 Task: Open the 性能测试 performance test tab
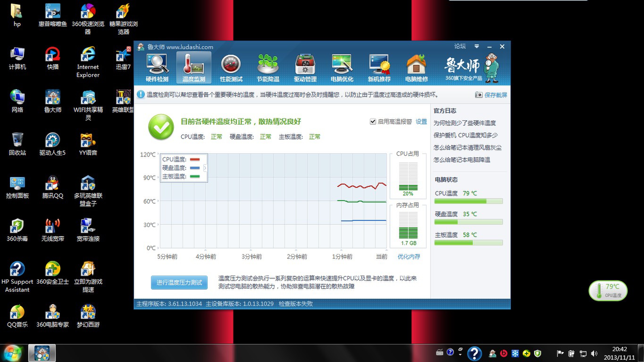pyautogui.click(x=231, y=68)
